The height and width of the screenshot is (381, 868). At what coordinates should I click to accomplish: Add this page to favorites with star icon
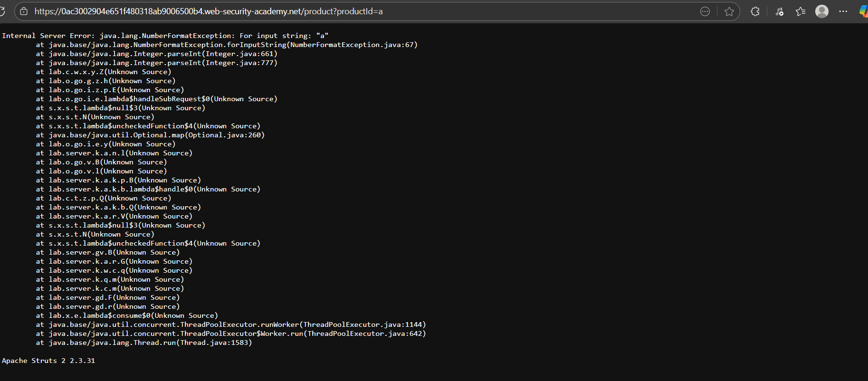(729, 11)
